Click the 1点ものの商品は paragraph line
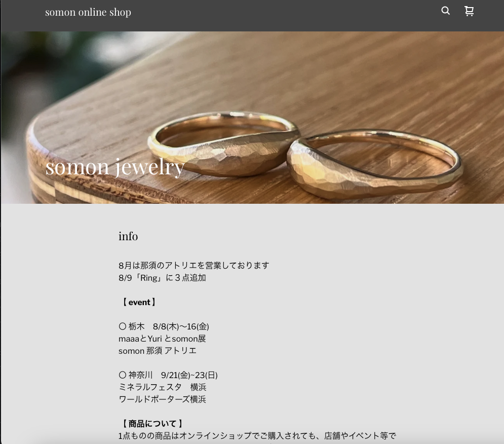Image resolution: width=504 pixels, height=444 pixels. pos(257,435)
